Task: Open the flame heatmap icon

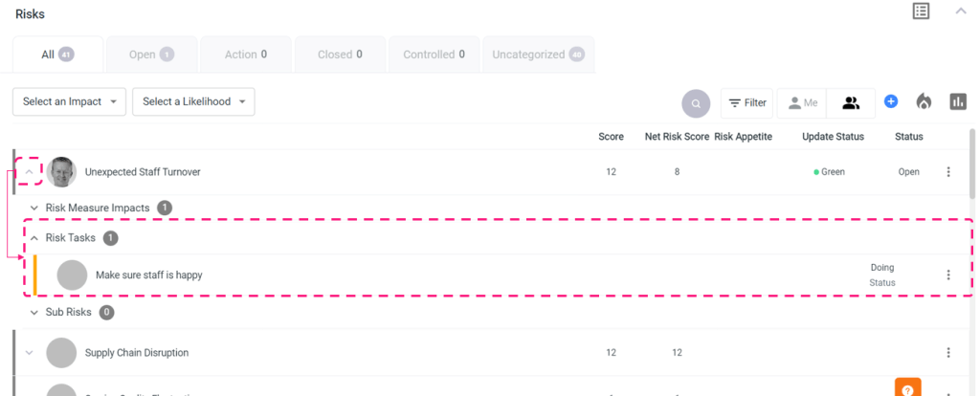Action: point(924,101)
